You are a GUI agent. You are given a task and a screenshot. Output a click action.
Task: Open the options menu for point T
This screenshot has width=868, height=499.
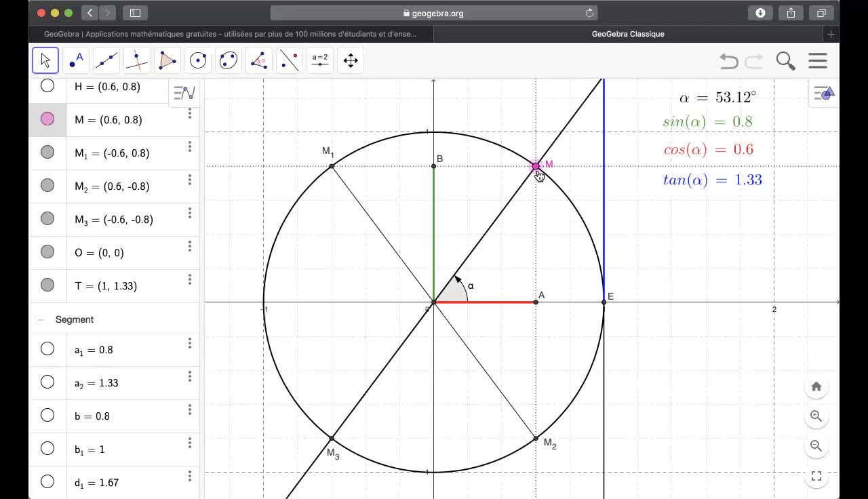tap(190, 279)
